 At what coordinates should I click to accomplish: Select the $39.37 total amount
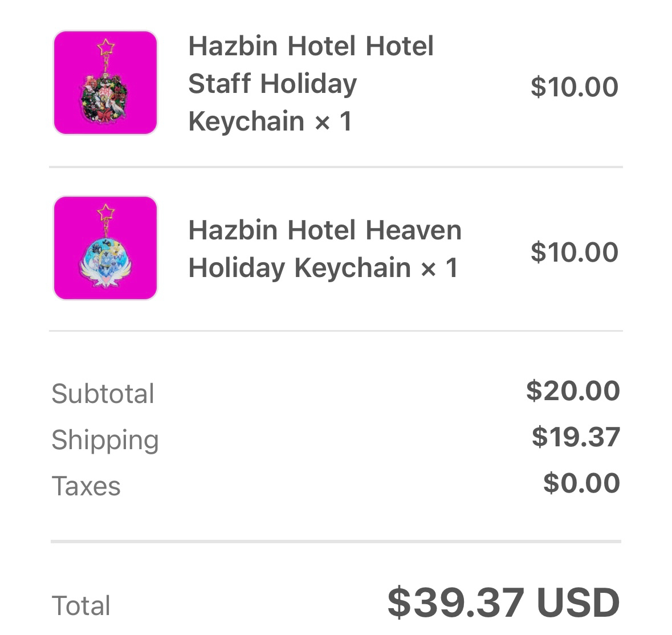[455, 603]
